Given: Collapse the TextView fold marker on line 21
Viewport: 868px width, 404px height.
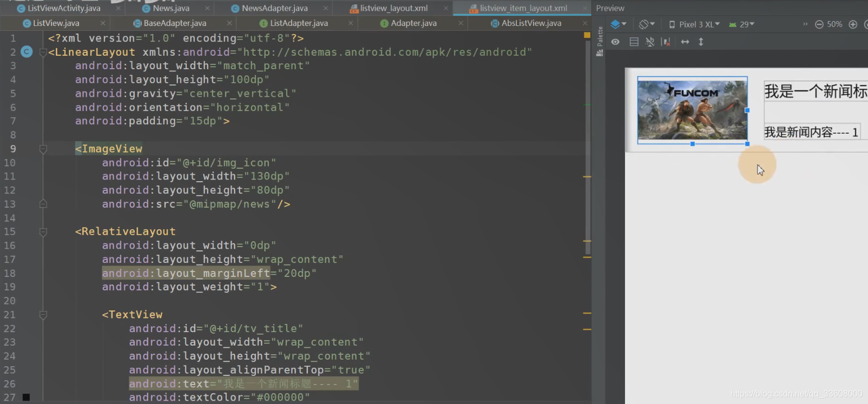Looking at the screenshot, I should (x=43, y=315).
